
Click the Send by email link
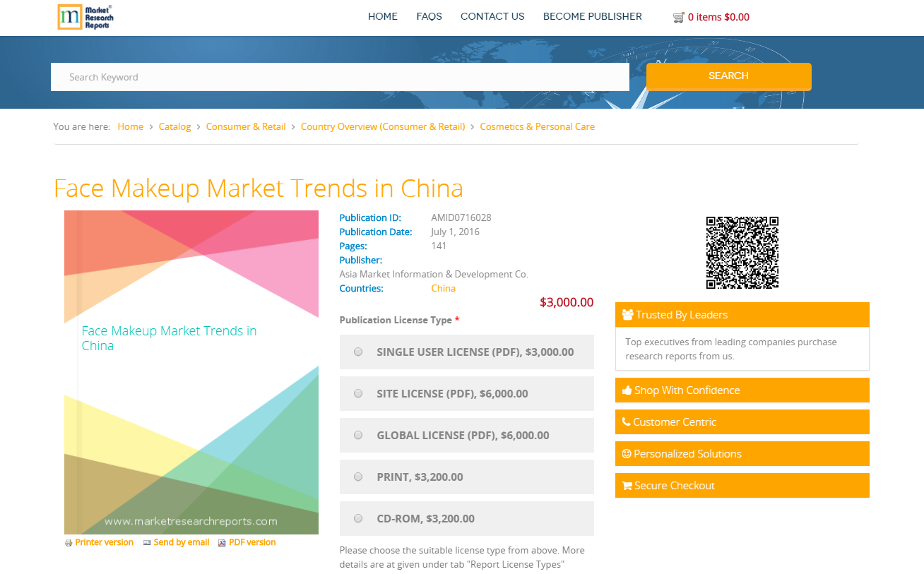[182, 542]
